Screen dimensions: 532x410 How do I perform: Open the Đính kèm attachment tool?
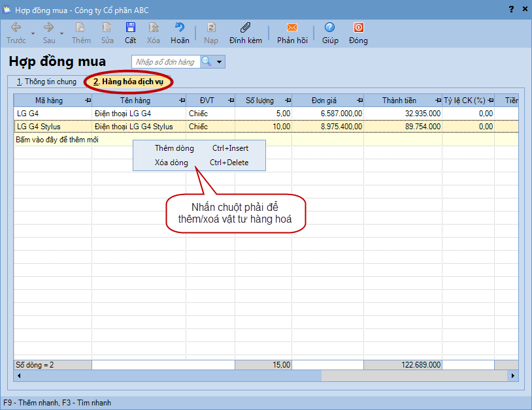(x=245, y=28)
